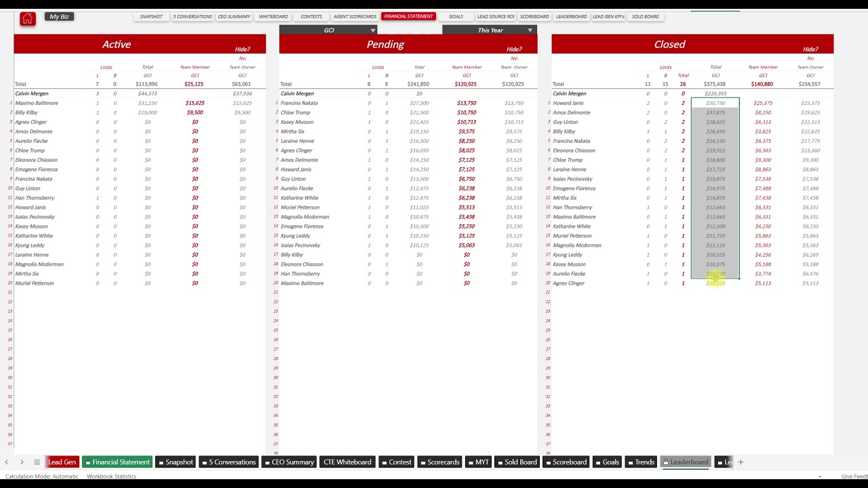Click the My Biz button
The height and width of the screenshot is (488, 868).
(x=59, y=16)
